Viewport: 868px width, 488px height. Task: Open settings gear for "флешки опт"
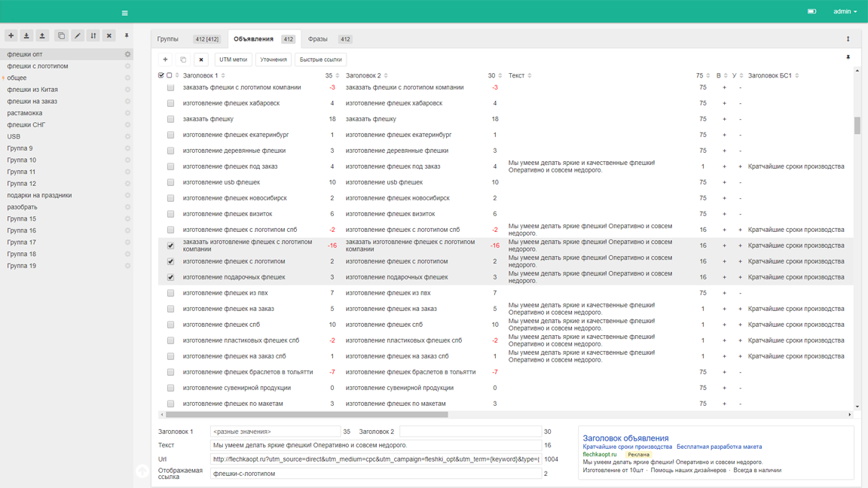tap(127, 54)
